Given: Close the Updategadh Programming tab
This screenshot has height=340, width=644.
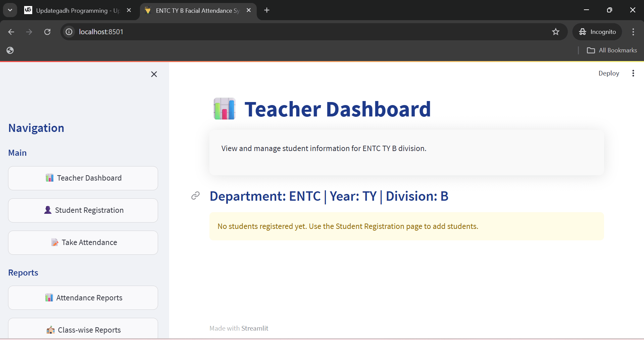Looking at the screenshot, I should [129, 10].
